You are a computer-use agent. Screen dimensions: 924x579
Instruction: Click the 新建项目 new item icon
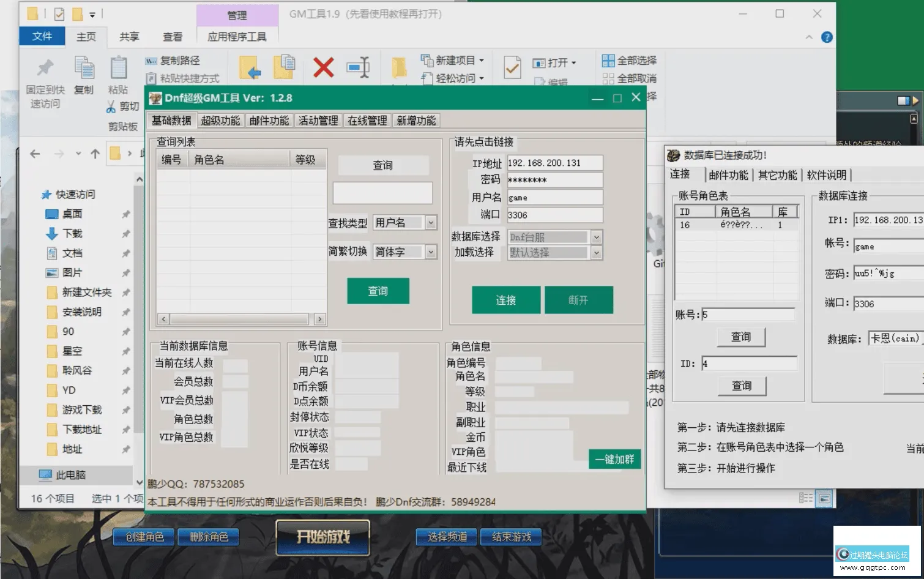[x=428, y=59]
